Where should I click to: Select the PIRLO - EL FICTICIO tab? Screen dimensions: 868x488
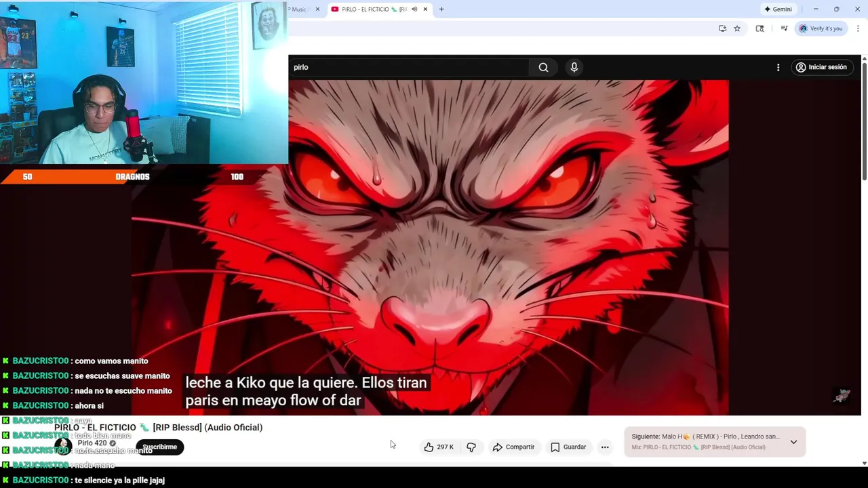374,9
